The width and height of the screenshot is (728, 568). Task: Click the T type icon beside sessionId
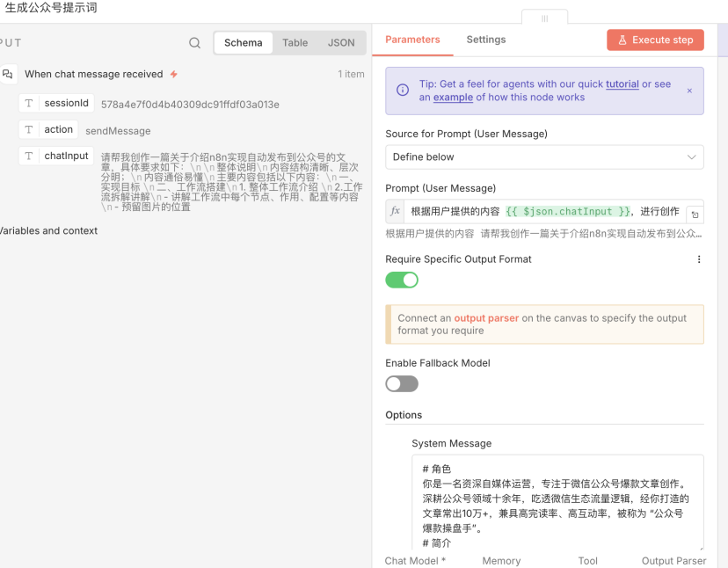(x=31, y=102)
